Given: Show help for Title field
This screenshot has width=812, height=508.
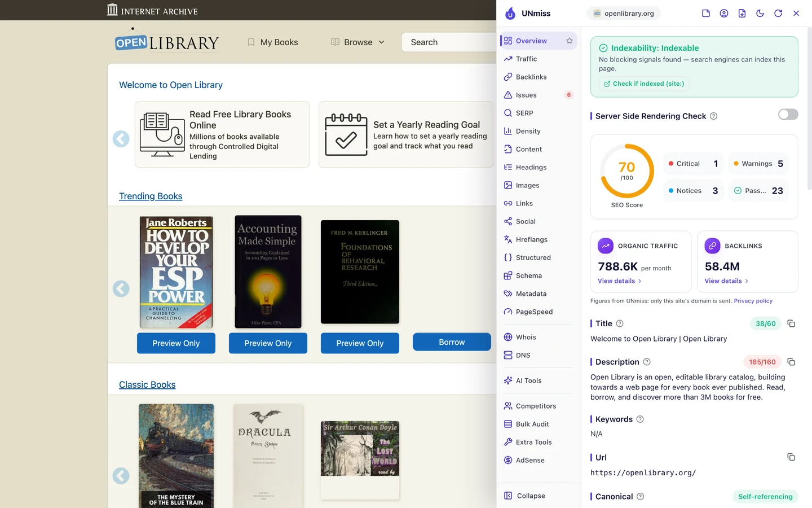Looking at the screenshot, I should [620, 323].
